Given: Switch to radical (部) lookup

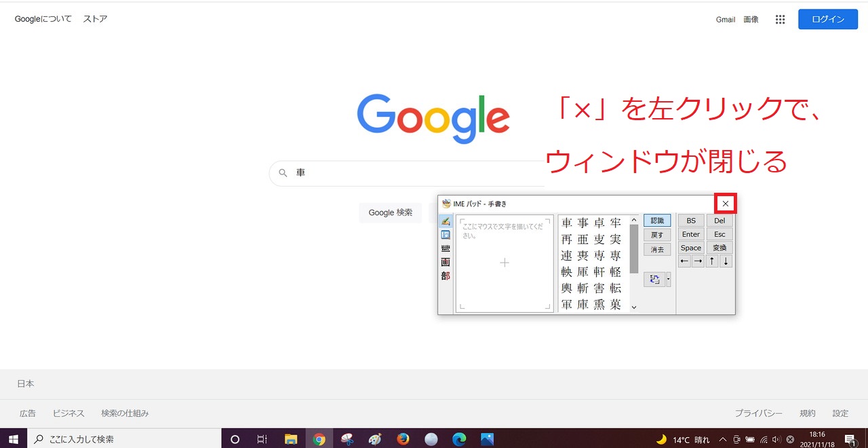Looking at the screenshot, I should point(446,276).
